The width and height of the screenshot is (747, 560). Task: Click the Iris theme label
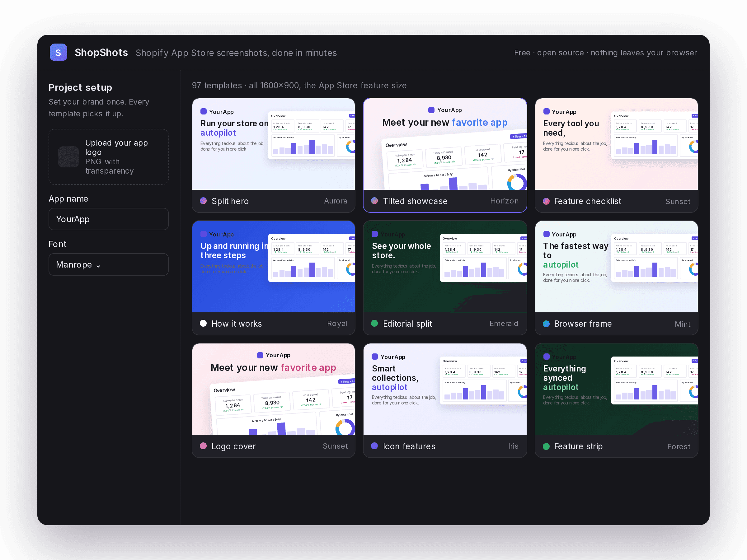pos(513,446)
